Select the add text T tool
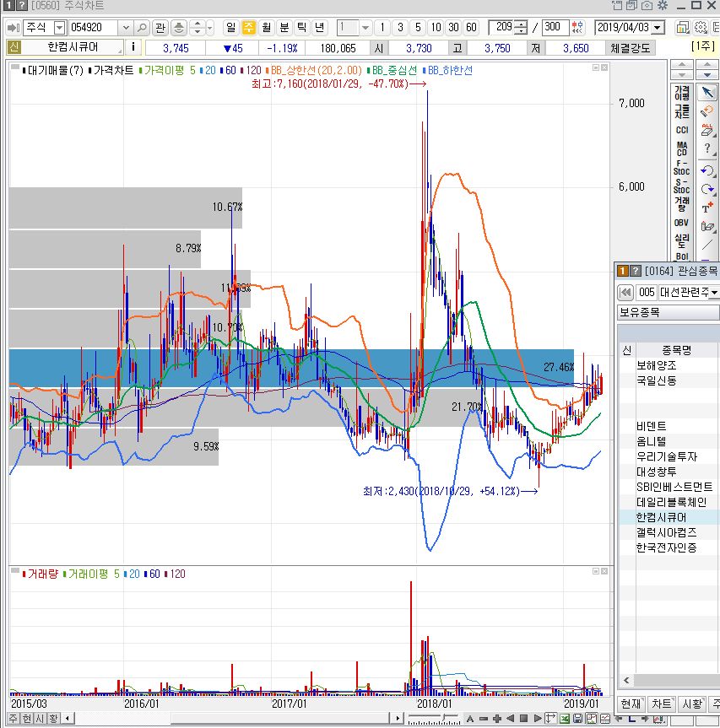This screenshot has width=720, height=728. (x=707, y=208)
